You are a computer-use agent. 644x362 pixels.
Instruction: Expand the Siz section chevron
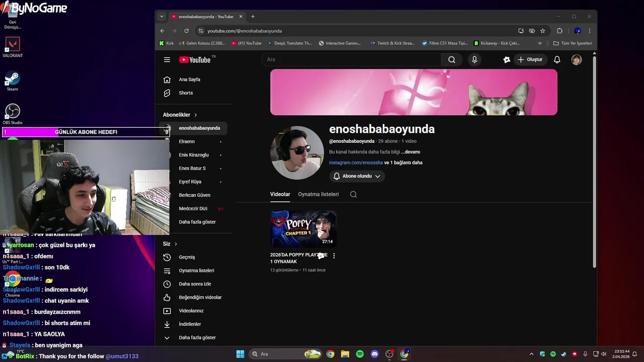pos(176,244)
